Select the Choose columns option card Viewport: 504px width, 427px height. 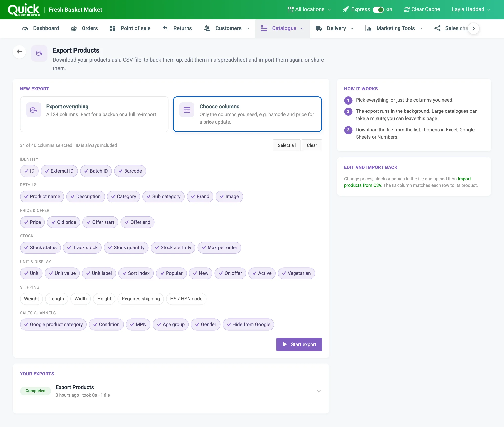(248, 114)
